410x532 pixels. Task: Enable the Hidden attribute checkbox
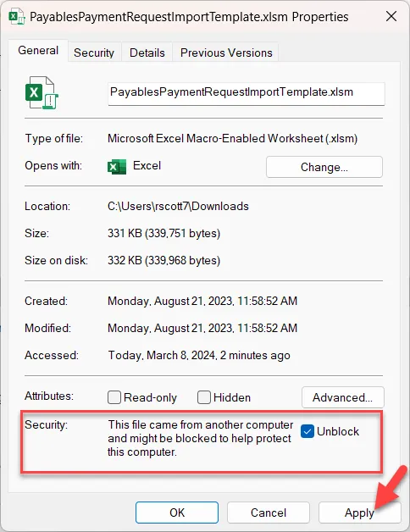tap(203, 397)
